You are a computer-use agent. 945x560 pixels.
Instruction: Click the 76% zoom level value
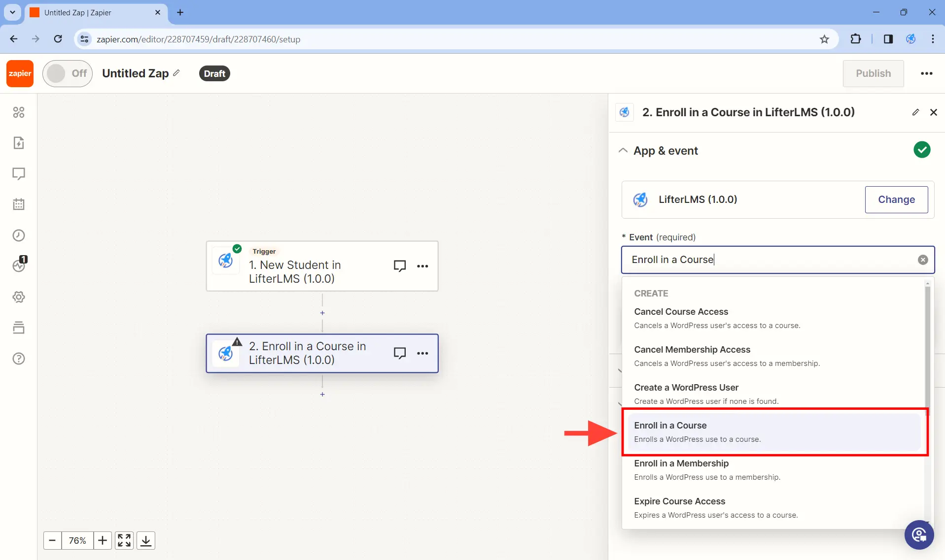[77, 540]
